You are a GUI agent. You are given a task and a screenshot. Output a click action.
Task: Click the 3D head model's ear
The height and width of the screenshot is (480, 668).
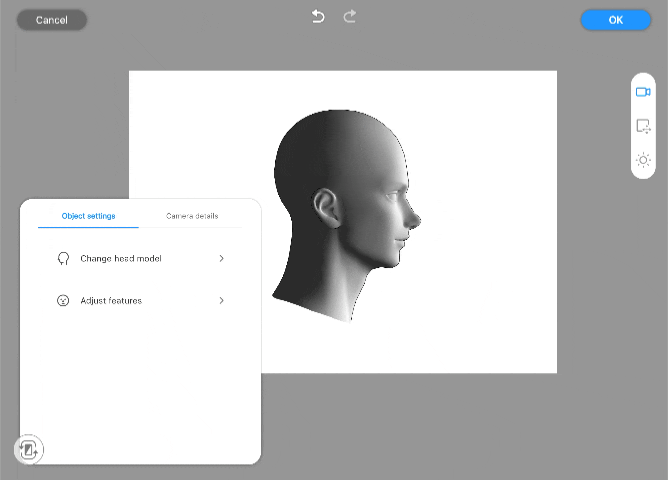pyautogui.click(x=325, y=207)
